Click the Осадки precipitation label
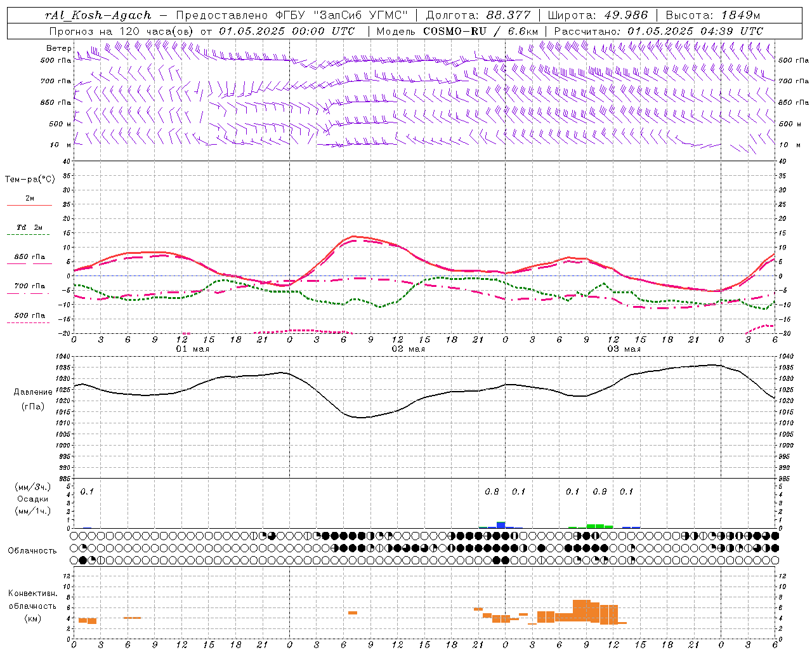Screen dimensions: 812x650 click(32, 499)
